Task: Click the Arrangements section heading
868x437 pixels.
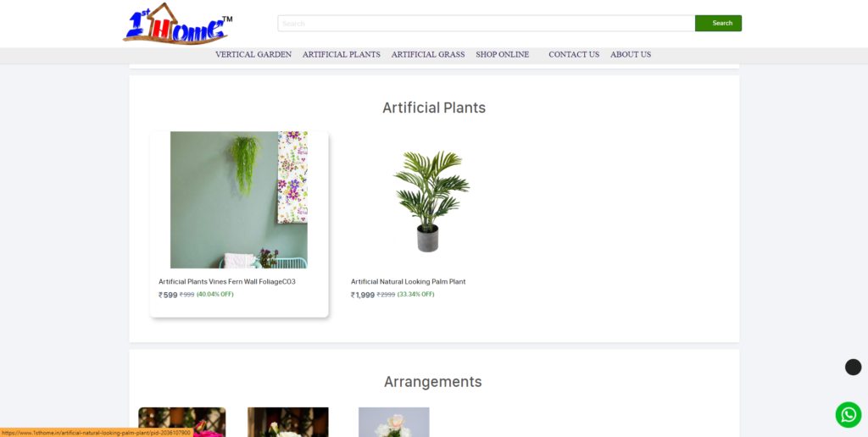Action: pyautogui.click(x=433, y=382)
